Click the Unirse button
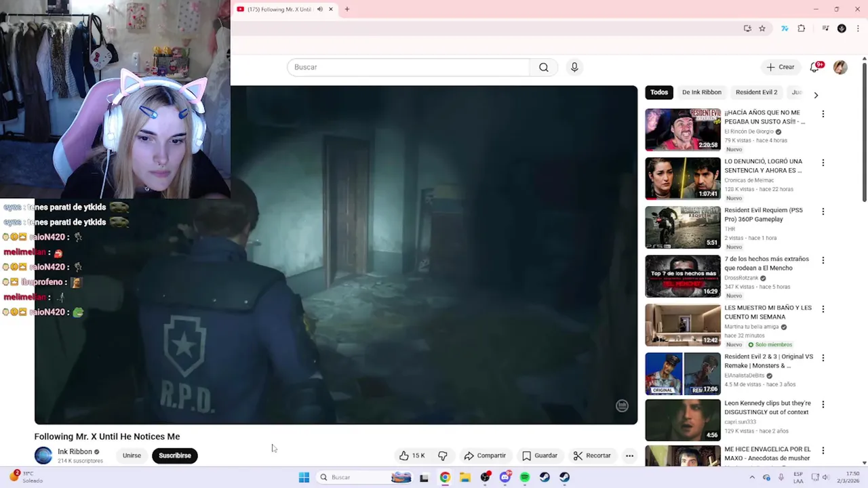This screenshot has width=868, height=488. click(132, 455)
